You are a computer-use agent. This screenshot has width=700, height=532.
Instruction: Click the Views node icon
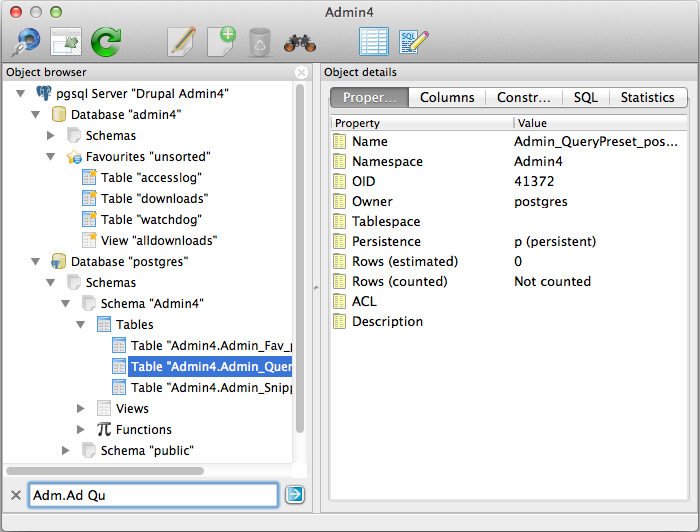tap(104, 408)
